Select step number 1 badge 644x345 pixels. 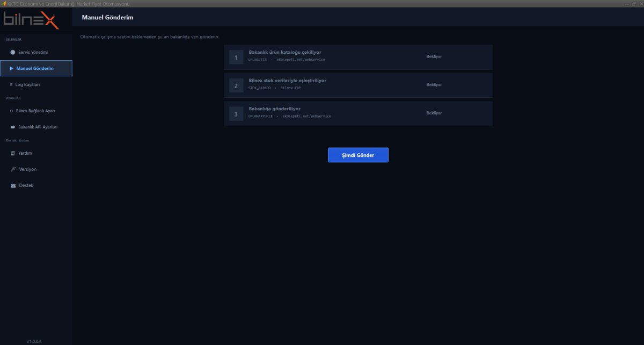point(236,57)
